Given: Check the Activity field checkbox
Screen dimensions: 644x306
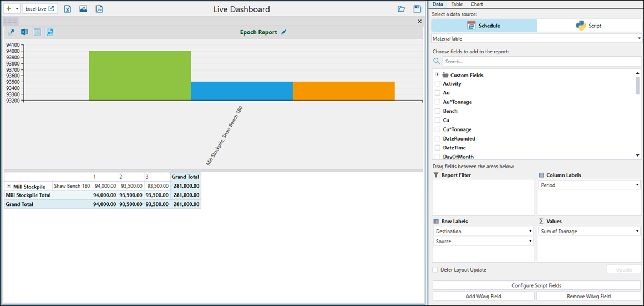Looking at the screenshot, I should [x=438, y=84].
